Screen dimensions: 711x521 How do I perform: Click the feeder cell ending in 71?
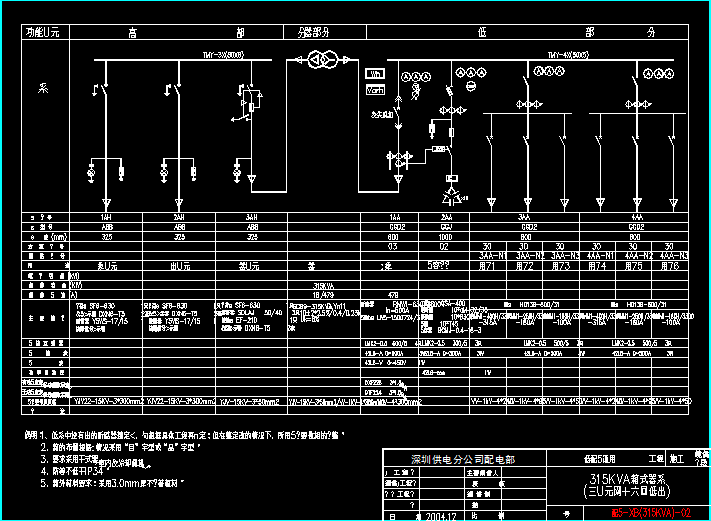click(487, 266)
